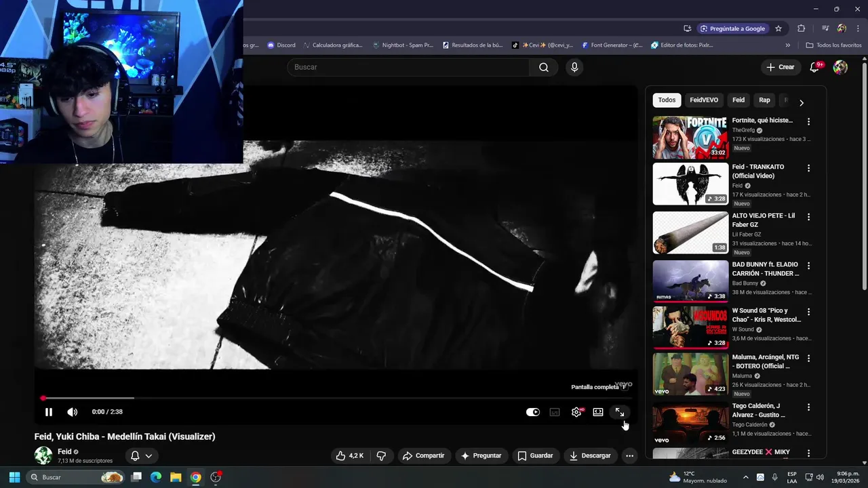
Task: Open the Feid - TRANKAITO video thumbnail
Action: point(690,184)
